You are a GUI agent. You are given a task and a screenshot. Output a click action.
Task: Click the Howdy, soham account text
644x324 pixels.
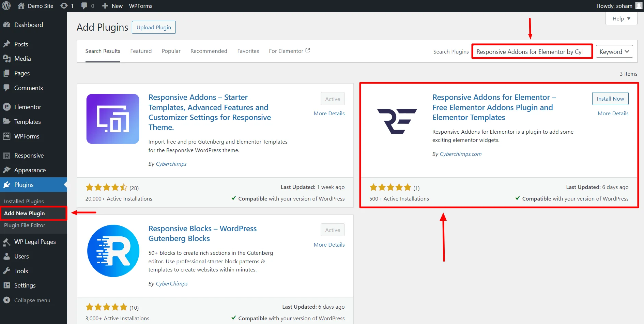coord(614,6)
